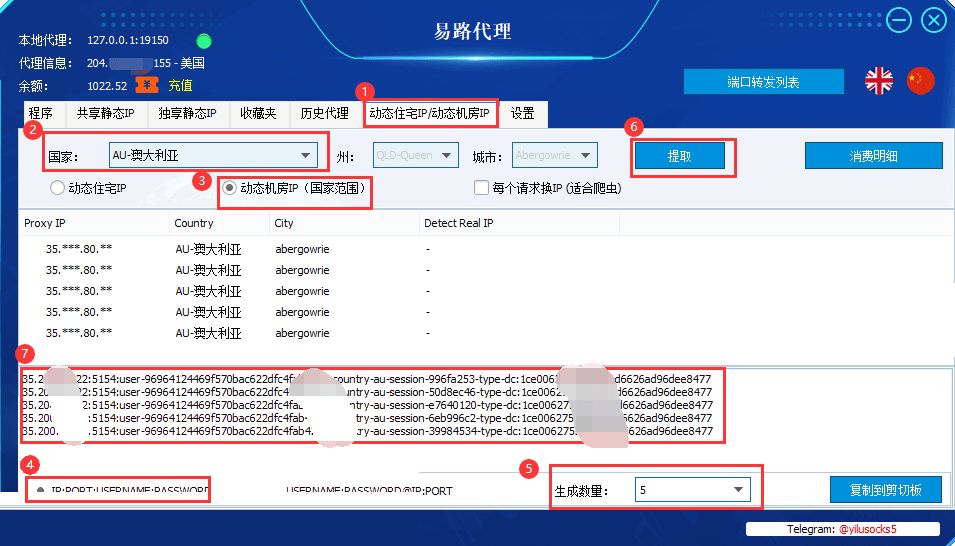Viewport: 955px width, 546px height.
Task: Click the City column header
Action: click(344, 223)
